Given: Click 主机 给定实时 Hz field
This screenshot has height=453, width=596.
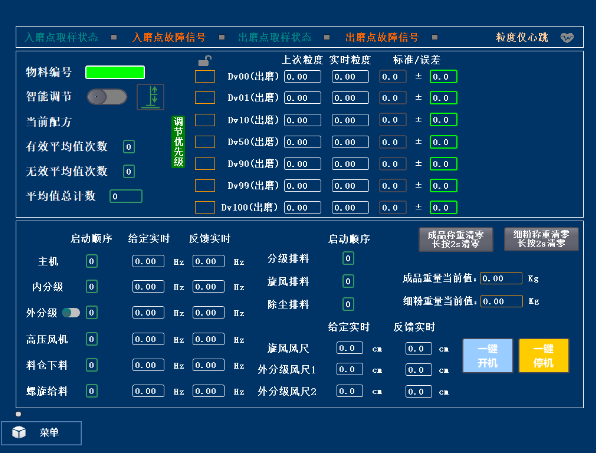Looking at the screenshot, I should click(x=148, y=261).
